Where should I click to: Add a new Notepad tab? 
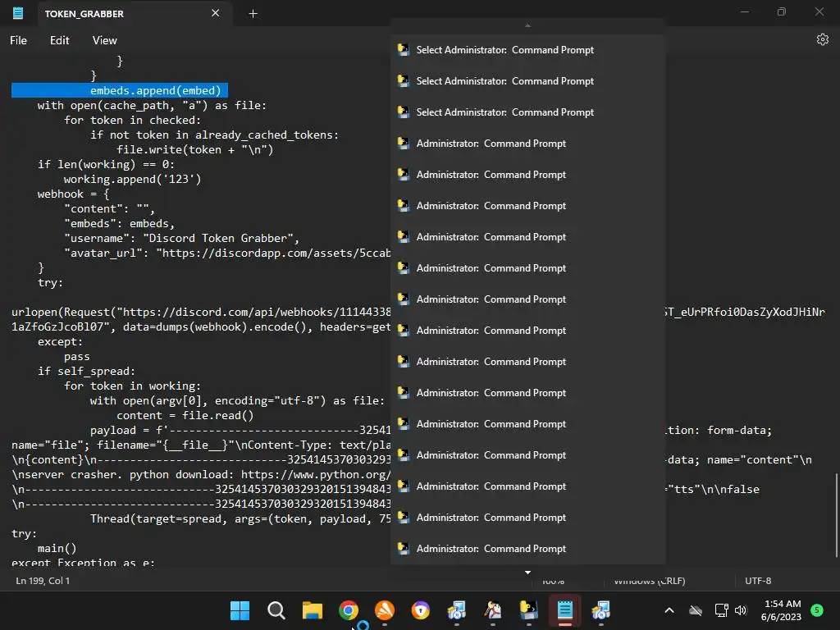tap(253, 14)
